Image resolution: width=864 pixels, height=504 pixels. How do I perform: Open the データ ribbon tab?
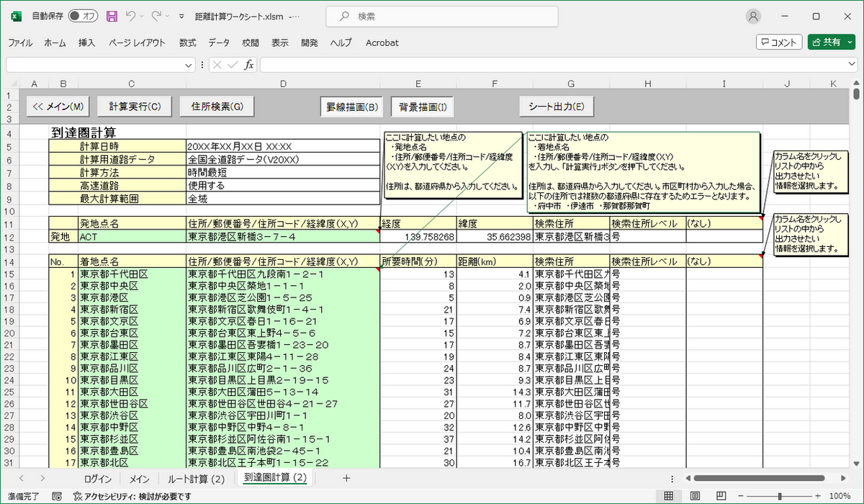click(x=219, y=42)
